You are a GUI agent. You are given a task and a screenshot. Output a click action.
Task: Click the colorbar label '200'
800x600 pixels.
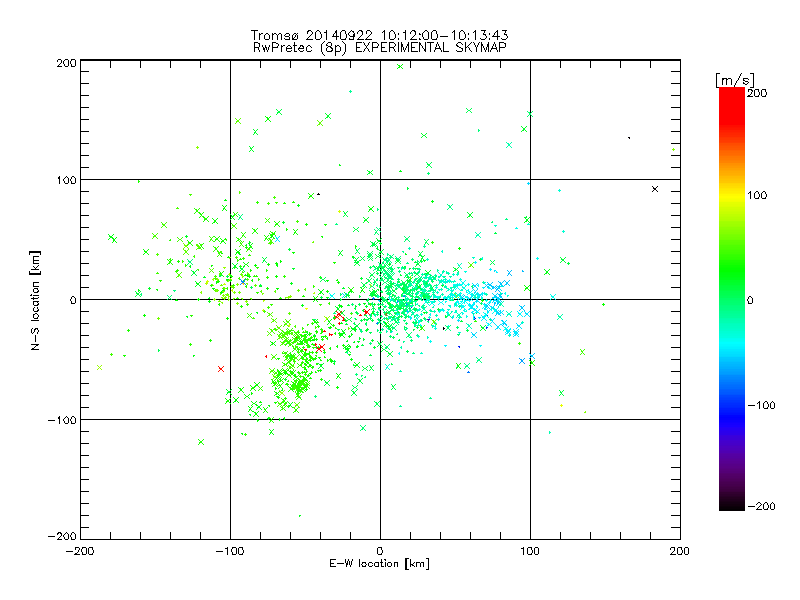point(757,93)
